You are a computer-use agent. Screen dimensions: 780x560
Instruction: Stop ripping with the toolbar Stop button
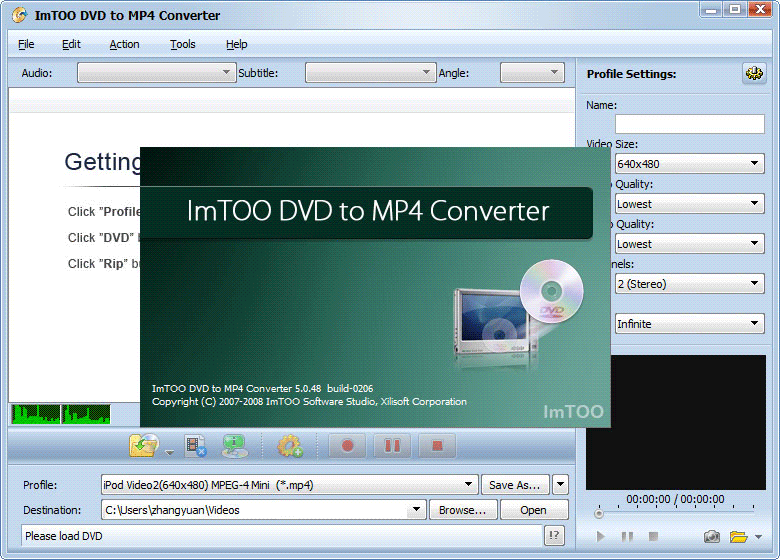pyautogui.click(x=437, y=446)
